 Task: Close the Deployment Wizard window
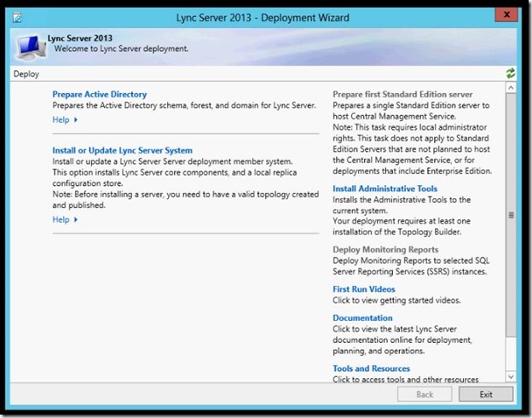[x=506, y=15]
